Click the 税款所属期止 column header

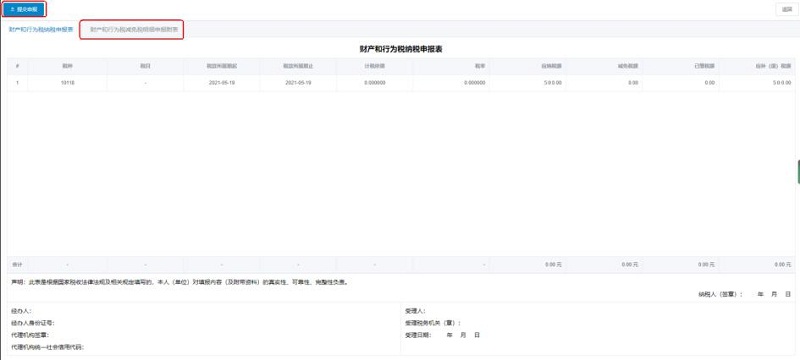(298, 66)
